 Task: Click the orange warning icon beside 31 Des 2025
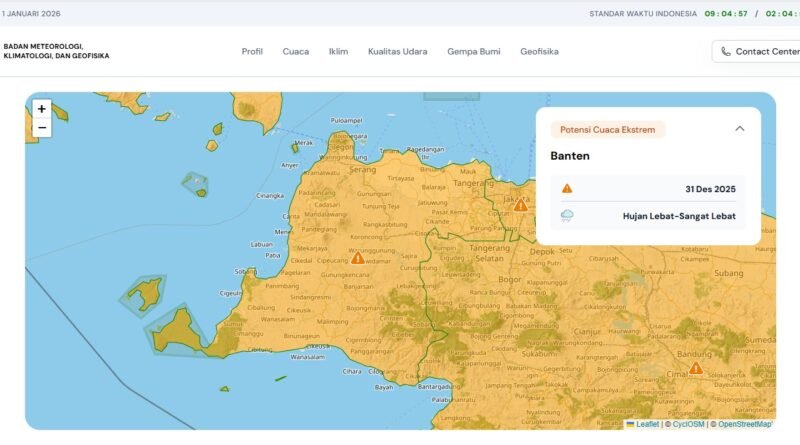567,188
